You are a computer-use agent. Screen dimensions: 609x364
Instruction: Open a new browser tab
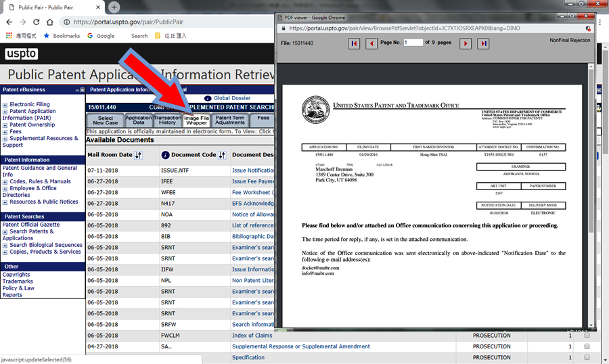tap(114, 7)
